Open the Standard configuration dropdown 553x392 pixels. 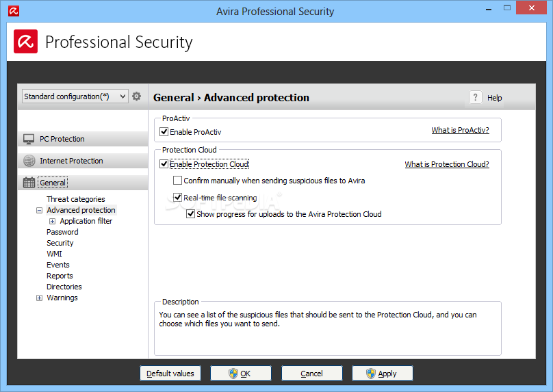point(75,96)
